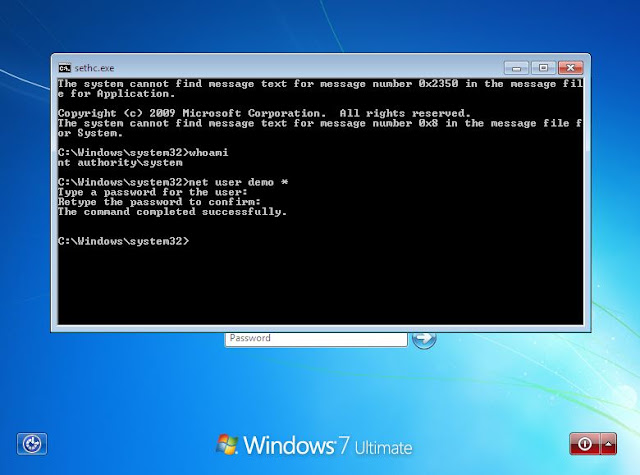Click the login submit arrow button
The width and height of the screenshot is (640, 475).
(x=424, y=340)
